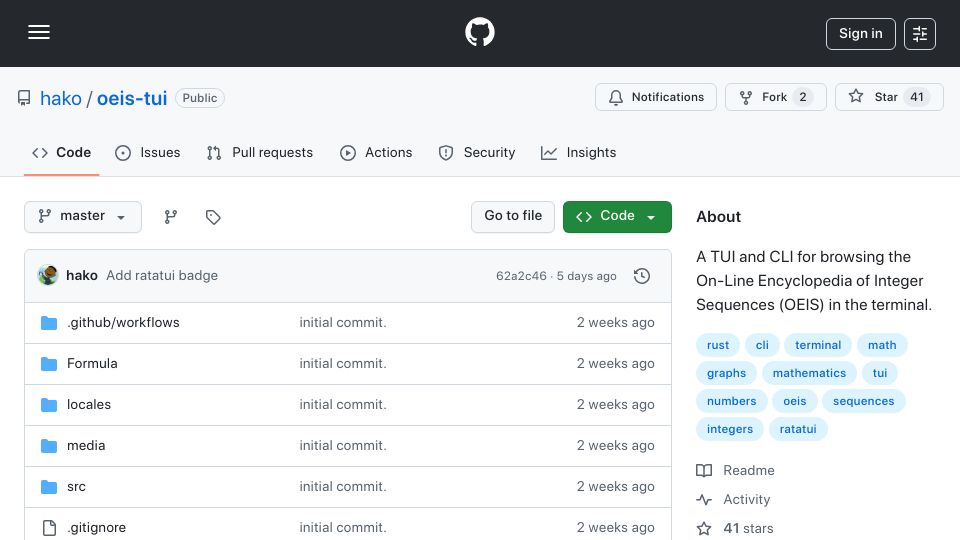The width and height of the screenshot is (960, 540).
Task: Open the 41 stars link
Action: (735, 528)
